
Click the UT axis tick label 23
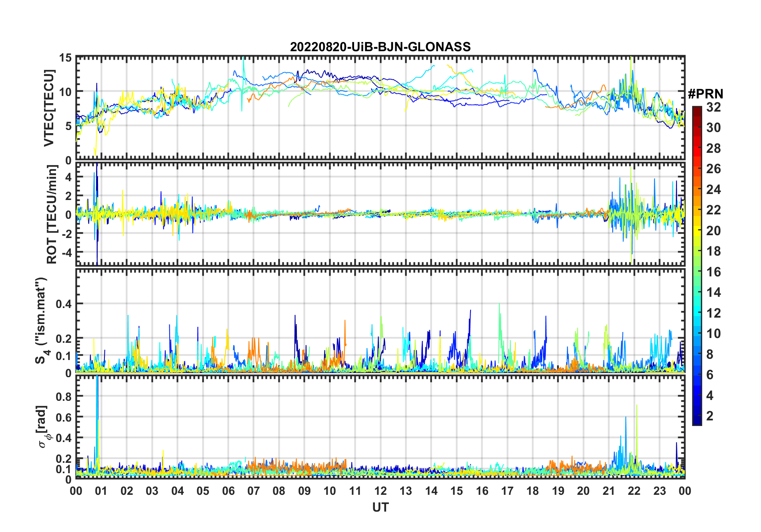659,491
